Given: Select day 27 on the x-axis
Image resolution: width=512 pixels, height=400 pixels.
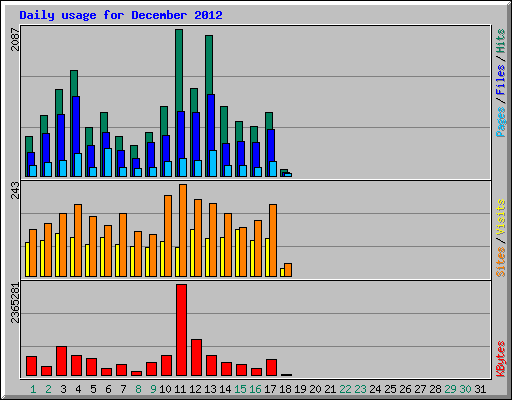Looking at the screenshot, I should [x=420, y=389].
